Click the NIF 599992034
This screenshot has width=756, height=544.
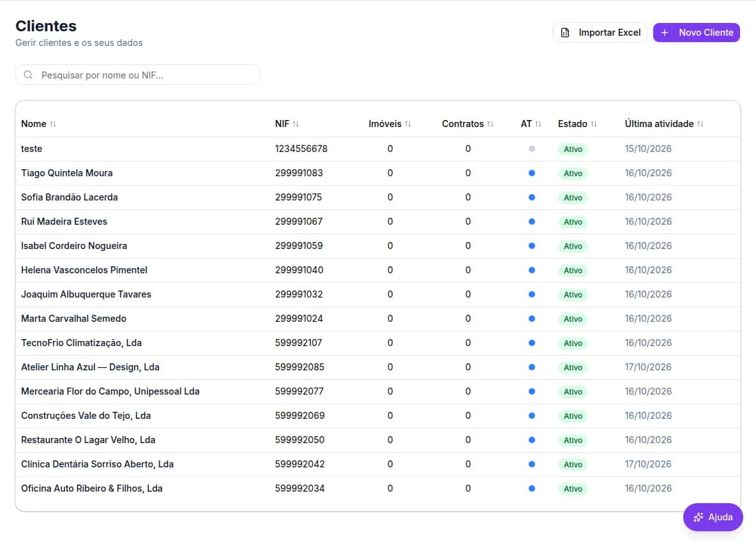(300, 488)
